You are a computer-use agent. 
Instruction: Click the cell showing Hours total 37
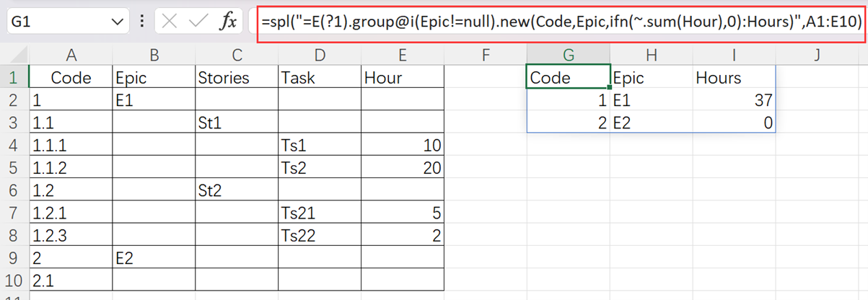click(x=735, y=101)
